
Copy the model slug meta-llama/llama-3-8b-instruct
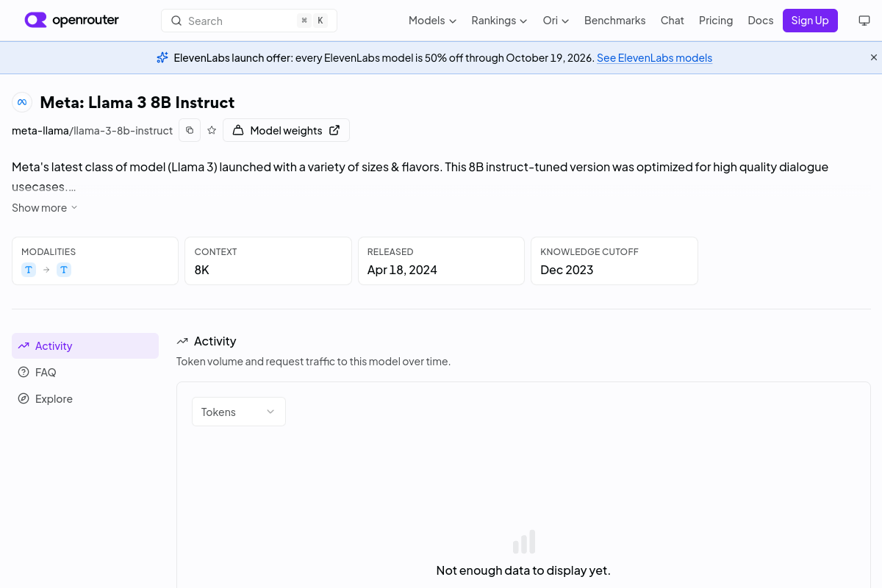(x=190, y=130)
